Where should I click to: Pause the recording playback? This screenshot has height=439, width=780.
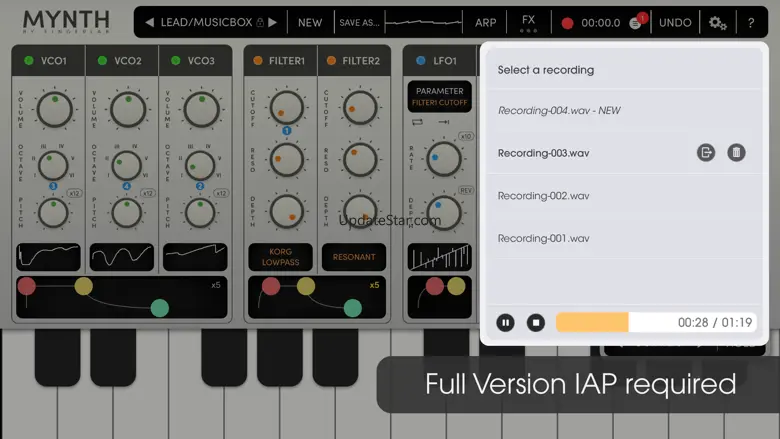click(505, 323)
